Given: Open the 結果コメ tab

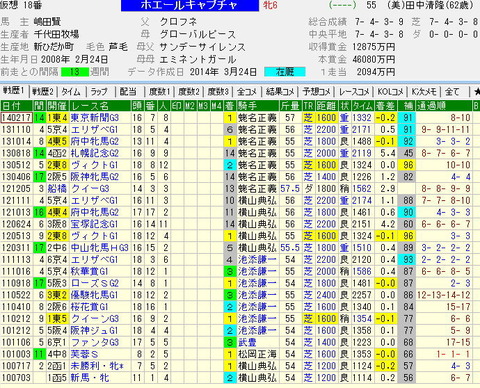Looking at the screenshot, I should tap(280, 91).
